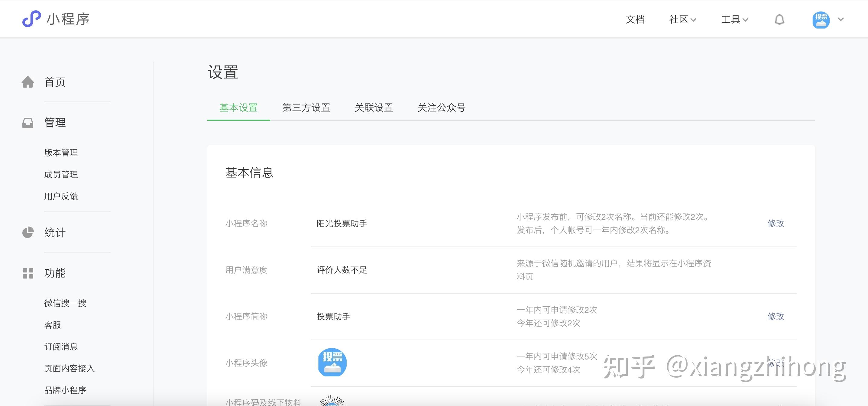The image size is (868, 406).
Task: Click 修改 for 小程序简称
Action: (776, 316)
